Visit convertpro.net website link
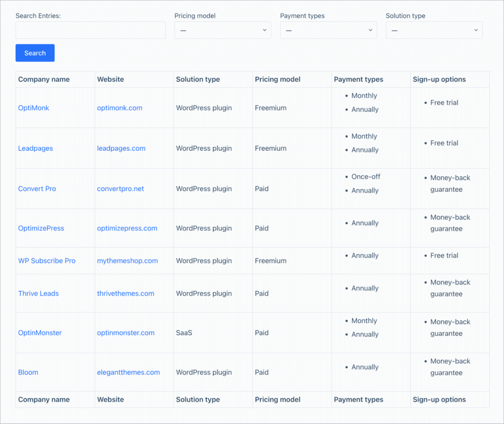The width and height of the screenshot is (504, 424). (121, 189)
